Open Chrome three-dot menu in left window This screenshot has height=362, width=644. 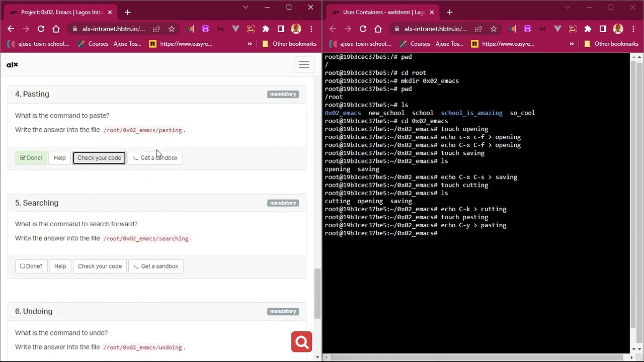[311, 29]
